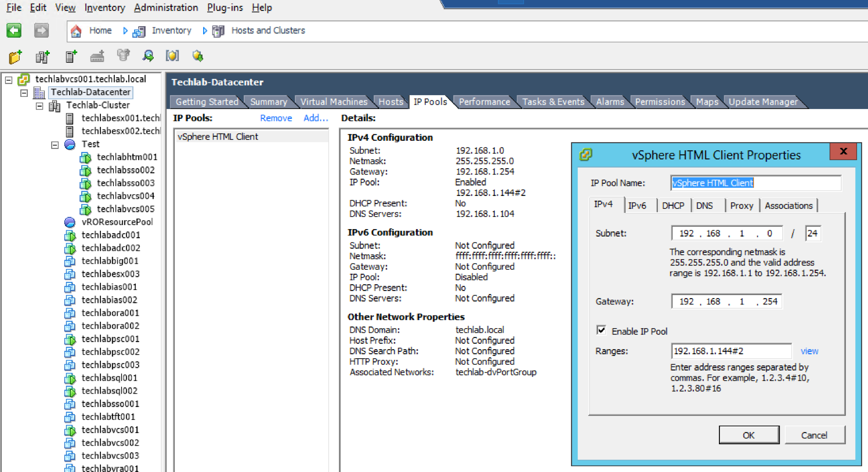Click the green back navigation arrow

click(x=14, y=30)
